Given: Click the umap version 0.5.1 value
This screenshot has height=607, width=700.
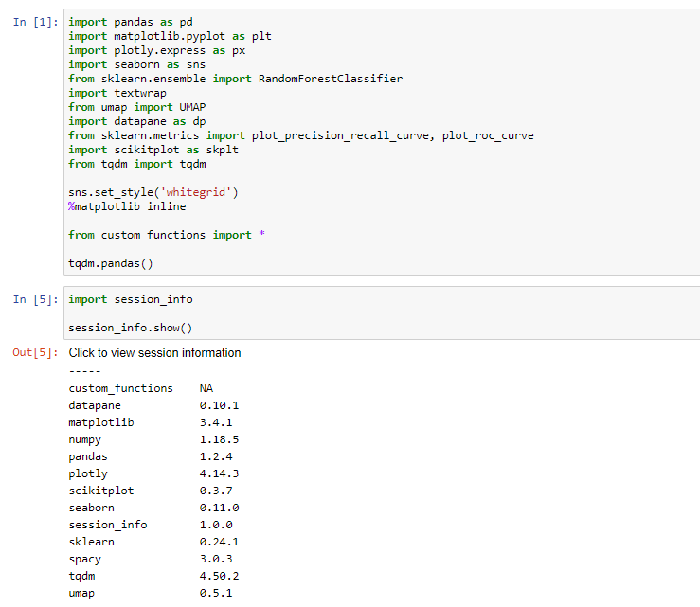Looking at the screenshot, I should [216, 593].
